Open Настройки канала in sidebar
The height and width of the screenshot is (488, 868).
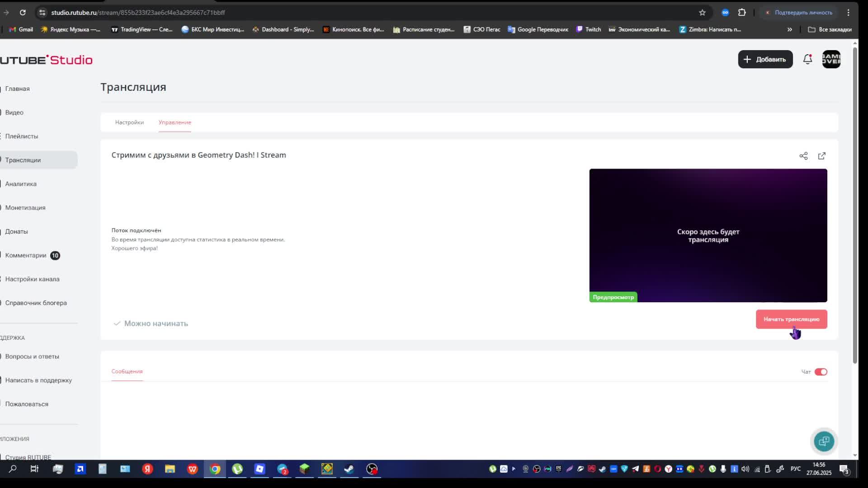pyautogui.click(x=33, y=279)
